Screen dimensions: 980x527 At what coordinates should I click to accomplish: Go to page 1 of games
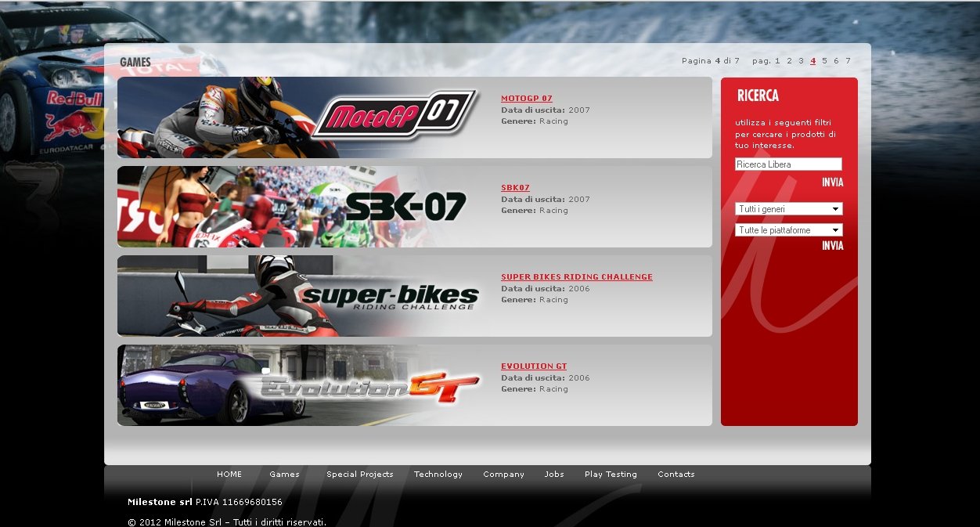777,61
